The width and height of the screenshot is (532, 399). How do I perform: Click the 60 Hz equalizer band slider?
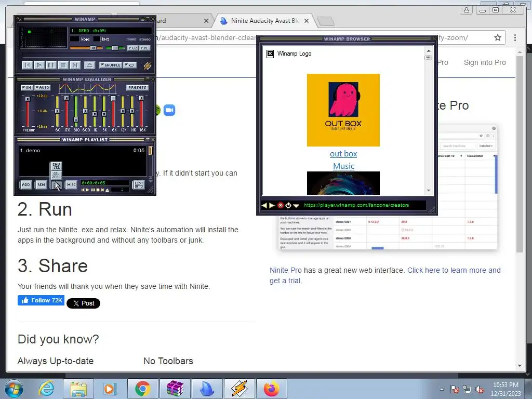pos(57,111)
